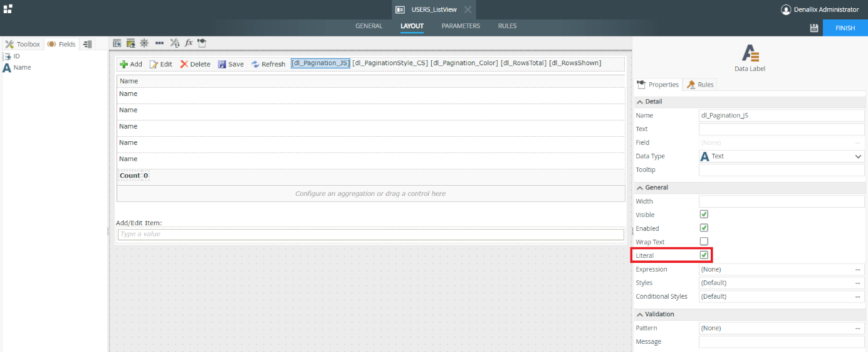This screenshot has width=868, height=352.
Task: Click the save disk icon beside Finish
Action: click(x=814, y=28)
